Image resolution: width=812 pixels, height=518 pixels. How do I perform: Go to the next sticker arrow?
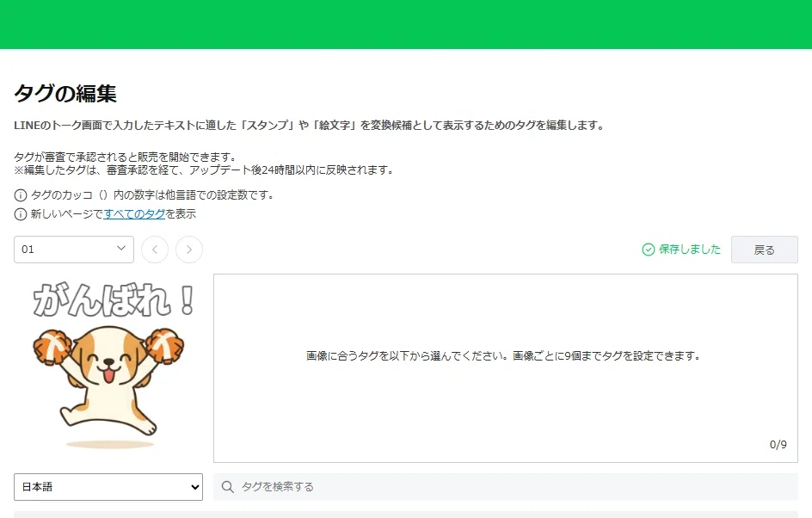point(189,250)
